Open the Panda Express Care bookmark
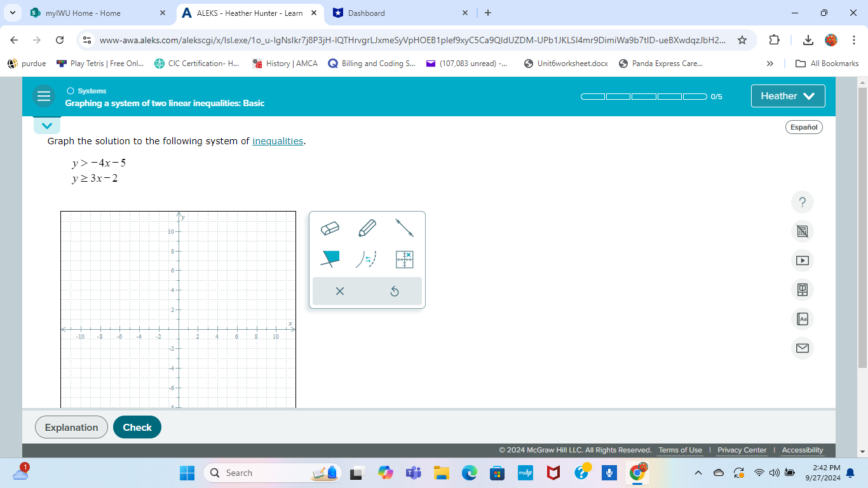Viewport: 868px width, 488px height. tap(660, 64)
